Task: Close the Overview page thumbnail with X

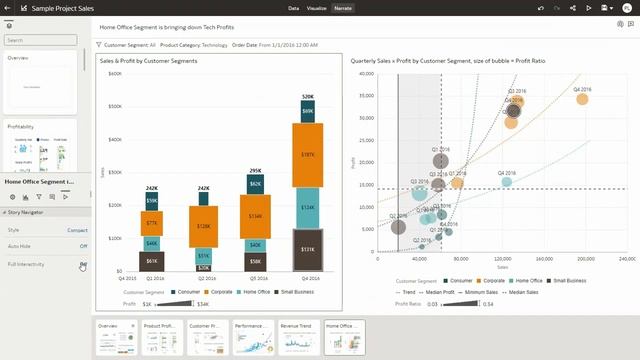Action: pos(133,326)
